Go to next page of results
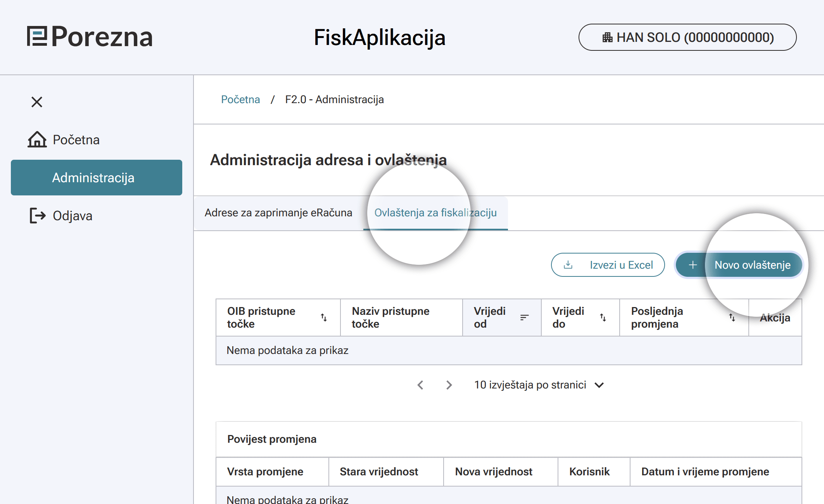 pyautogui.click(x=449, y=385)
